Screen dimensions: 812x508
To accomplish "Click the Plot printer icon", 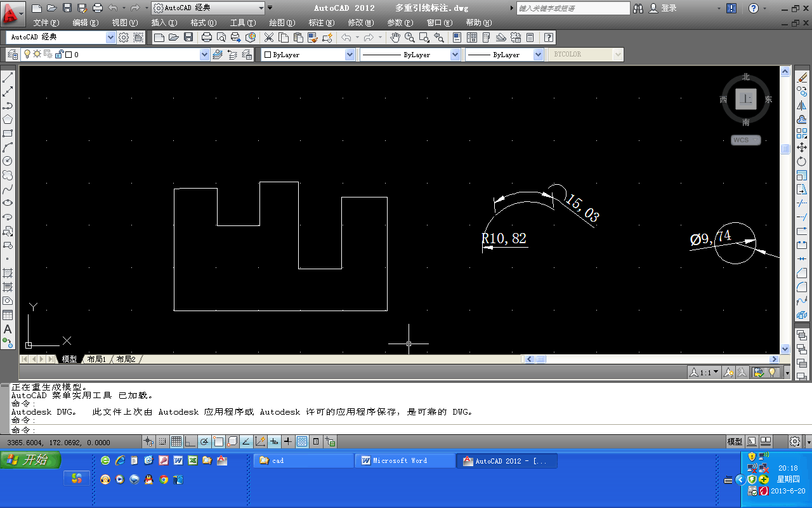I will click(x=206, y=37).
